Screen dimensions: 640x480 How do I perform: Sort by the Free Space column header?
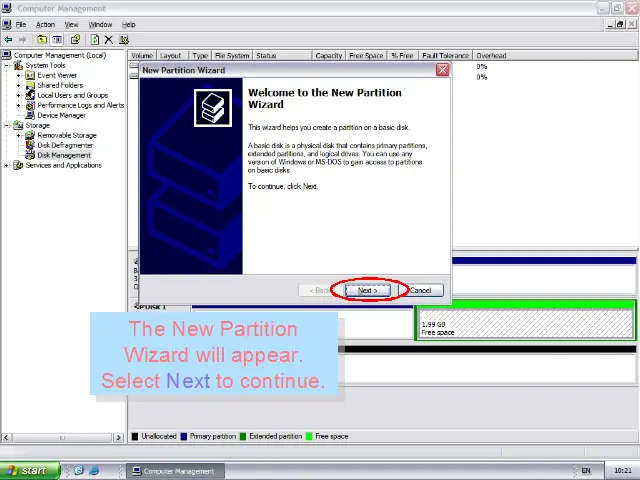point(367,56)
